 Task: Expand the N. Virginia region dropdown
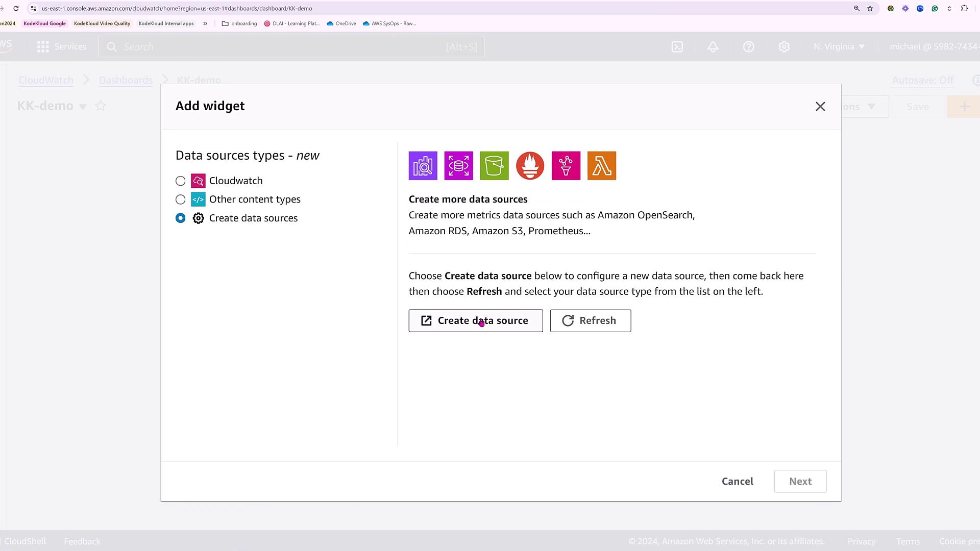coord(839,47)
